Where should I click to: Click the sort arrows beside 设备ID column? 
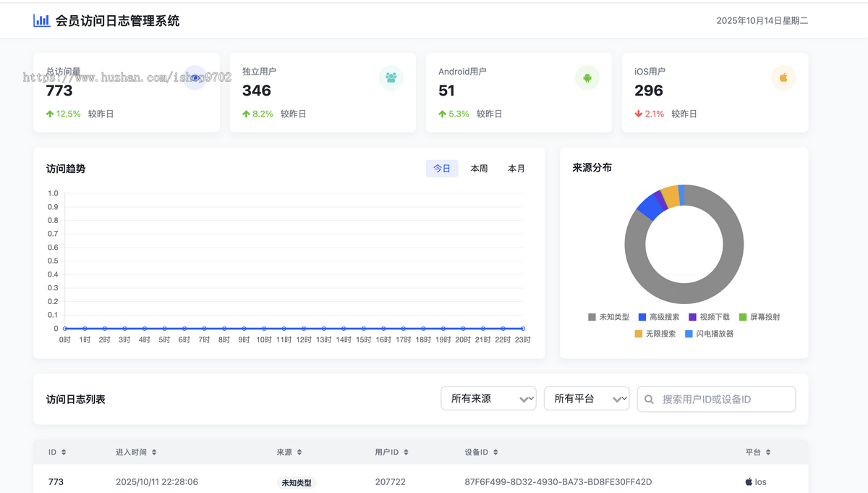[495, 452]
